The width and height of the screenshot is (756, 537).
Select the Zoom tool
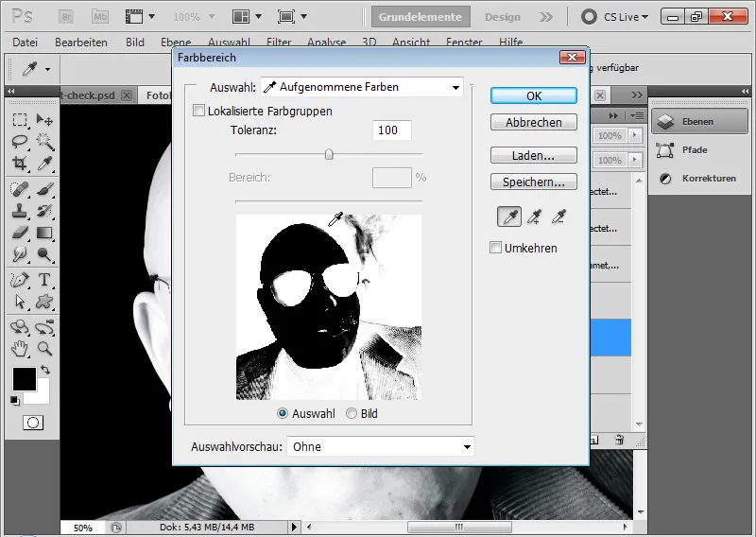44,348
